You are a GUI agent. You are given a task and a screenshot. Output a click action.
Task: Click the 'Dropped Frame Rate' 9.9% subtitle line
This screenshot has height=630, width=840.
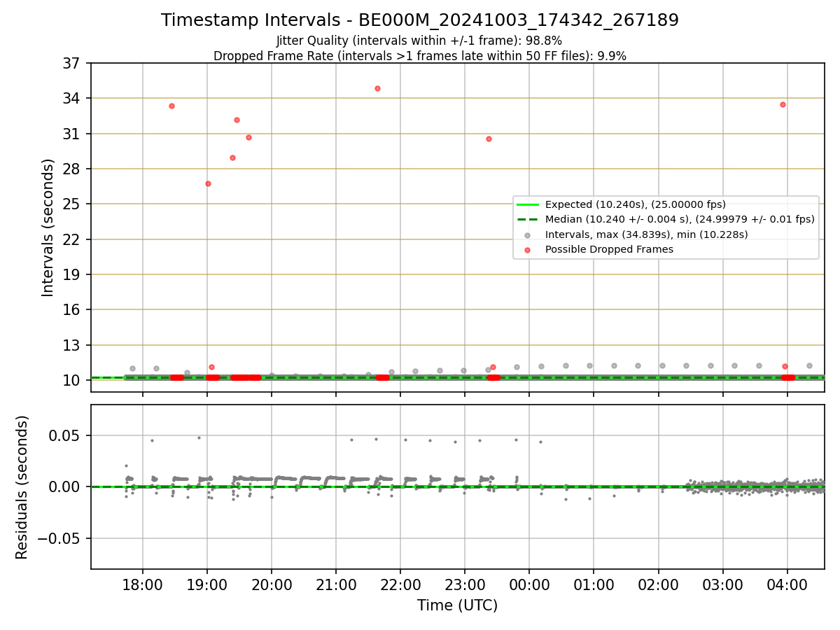click(x=419, y=56)
